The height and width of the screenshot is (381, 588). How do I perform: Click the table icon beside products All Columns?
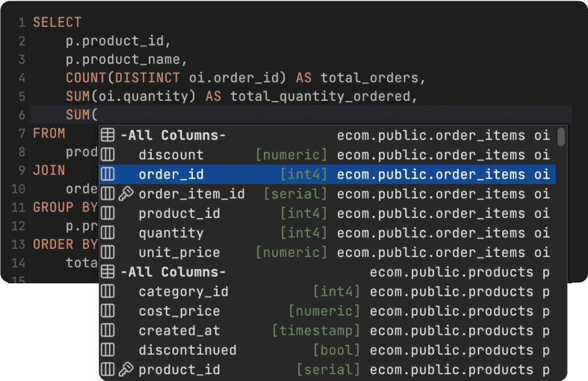(x=108, y=272)
